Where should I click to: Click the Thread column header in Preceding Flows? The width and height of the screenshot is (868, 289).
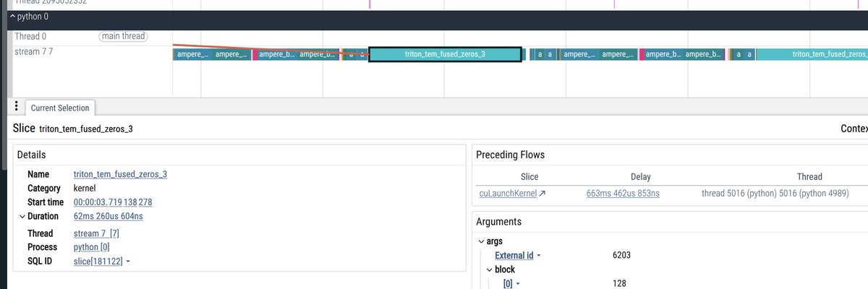click(809, 176)
